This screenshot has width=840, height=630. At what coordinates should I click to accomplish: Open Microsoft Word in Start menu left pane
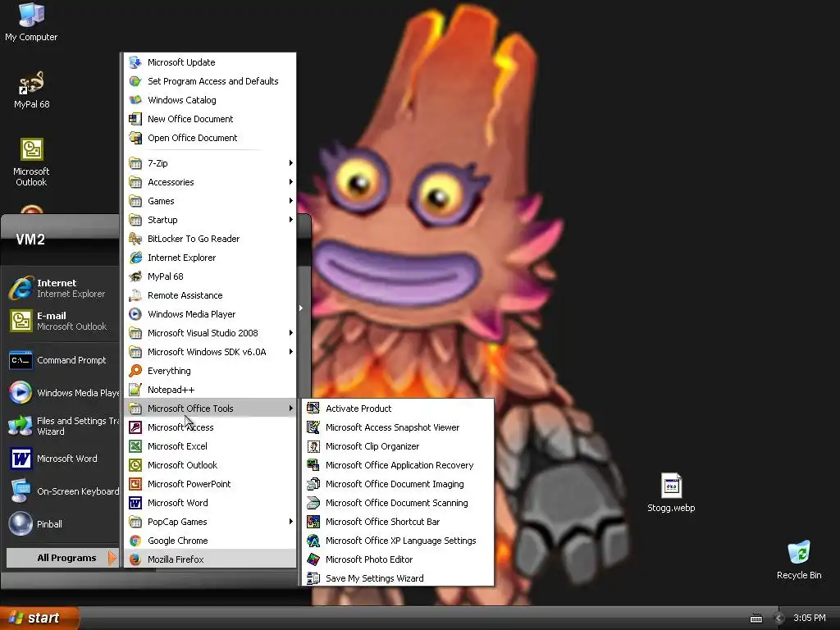[x=62, y=459]
